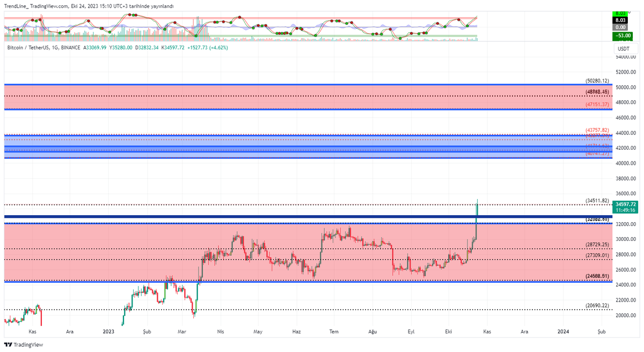Click the 2023 time axis label
The height and width of the screenshot is (352, 644).
[x=109, y=332]
